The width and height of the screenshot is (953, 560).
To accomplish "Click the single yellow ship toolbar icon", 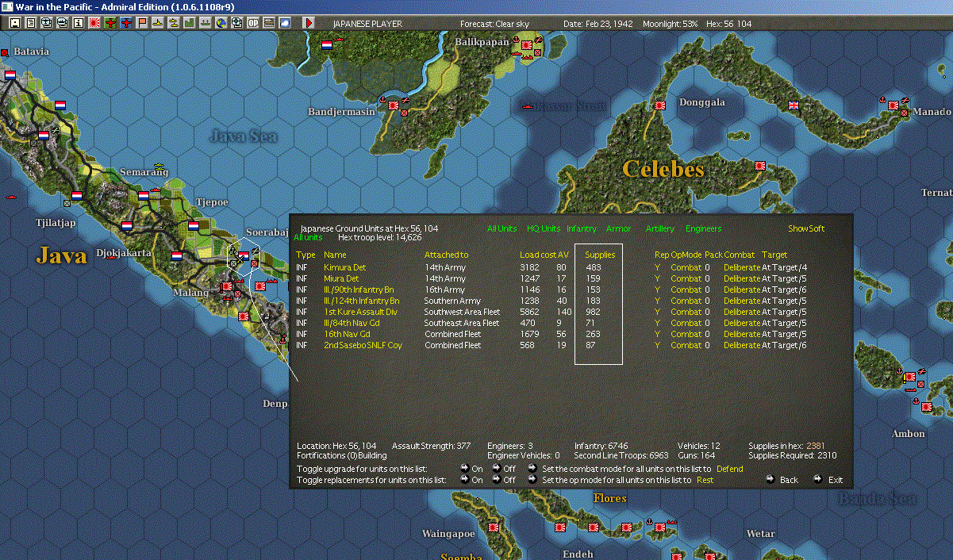I will pyautogui.click(x=159, y=23).
